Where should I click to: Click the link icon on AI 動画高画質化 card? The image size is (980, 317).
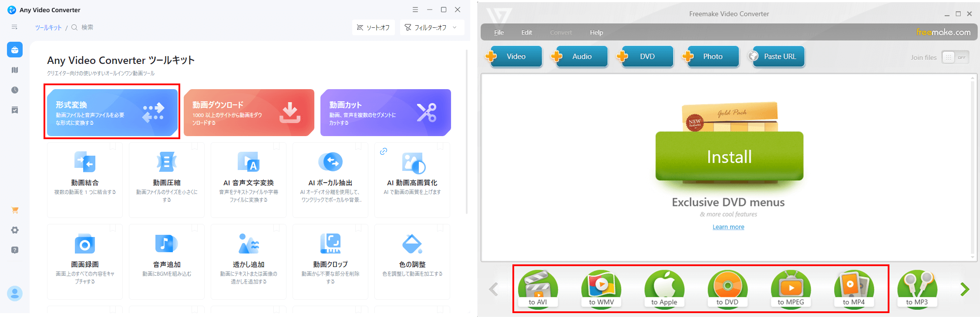pyautogui.click(x=384, y=151)
